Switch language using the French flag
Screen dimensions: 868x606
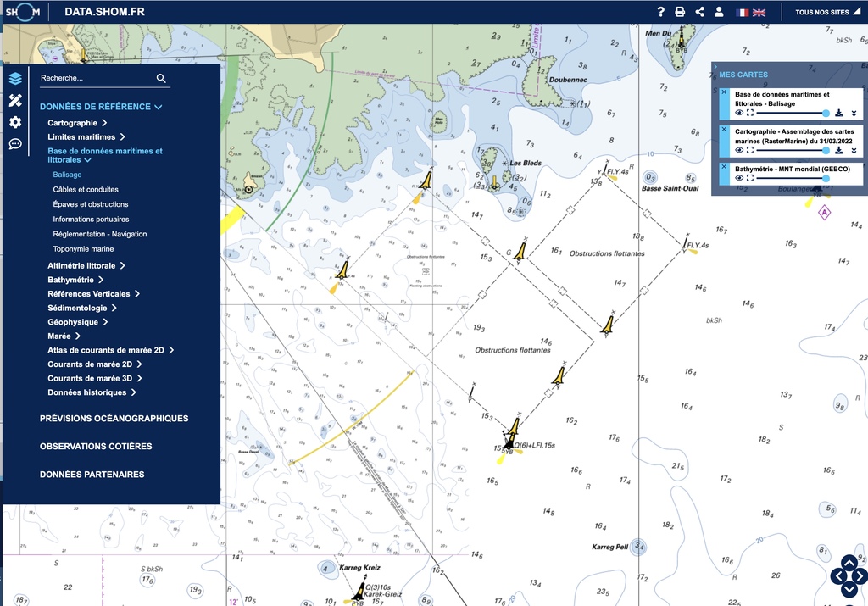pos(743,12)
